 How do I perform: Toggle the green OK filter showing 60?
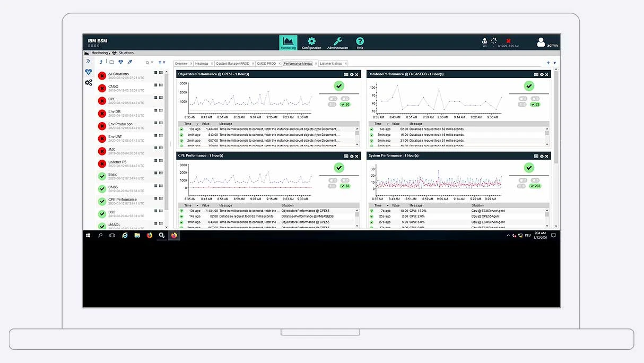(345, 105)
